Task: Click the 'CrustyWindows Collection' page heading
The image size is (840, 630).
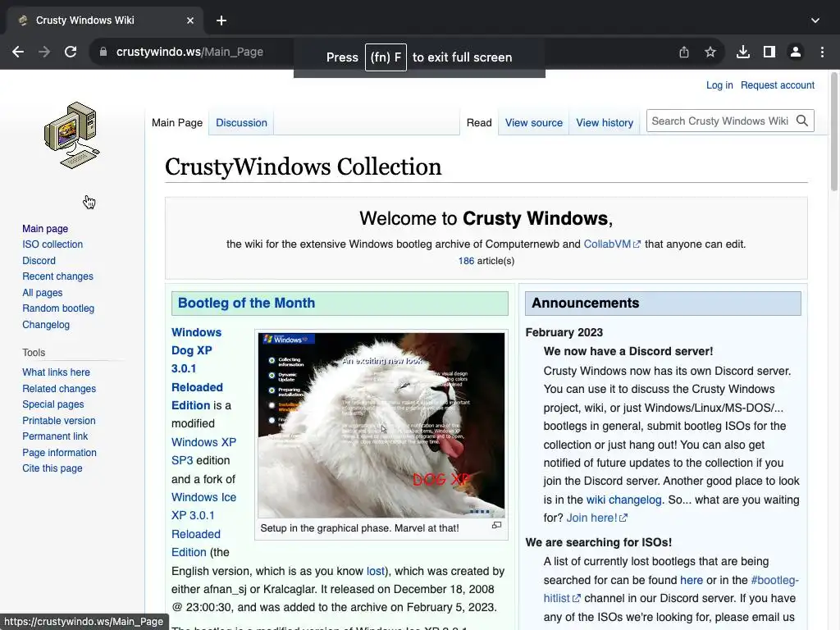Action: pos(304,167)
